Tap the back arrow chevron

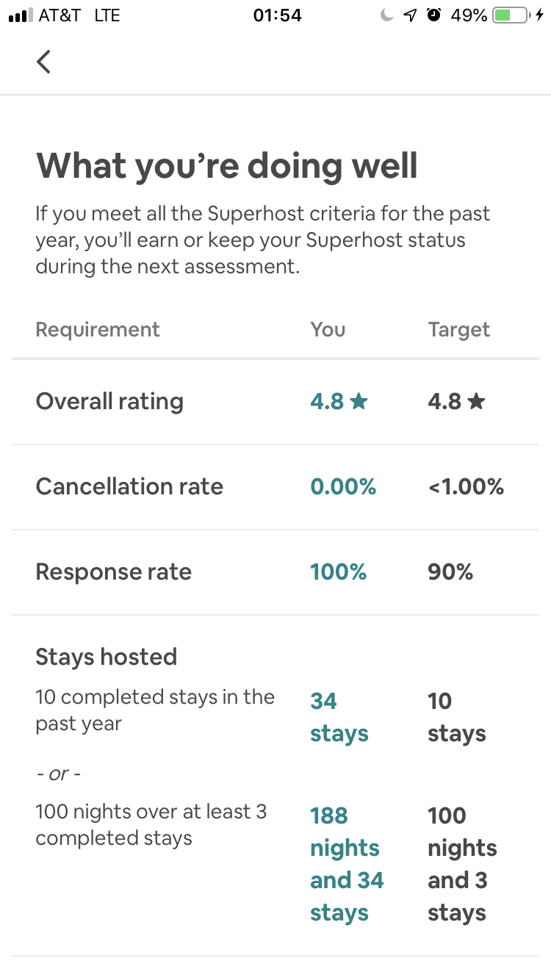click(44, 62)
